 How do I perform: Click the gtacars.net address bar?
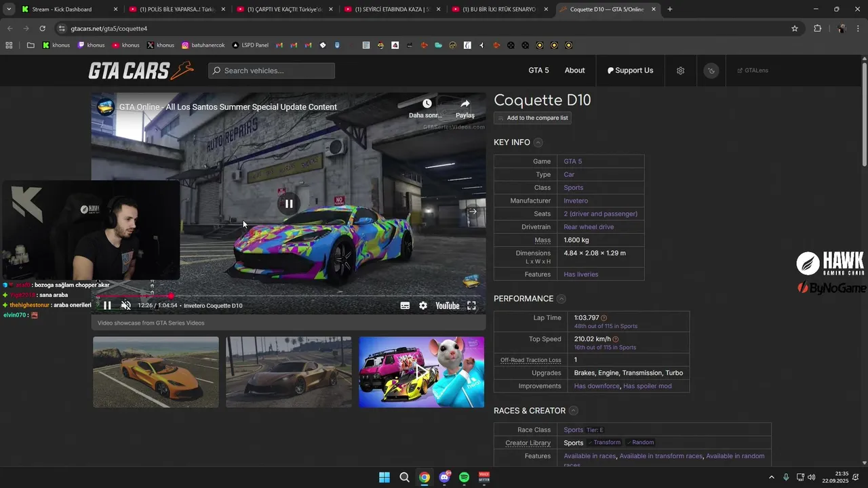click(x=427, y=28)
